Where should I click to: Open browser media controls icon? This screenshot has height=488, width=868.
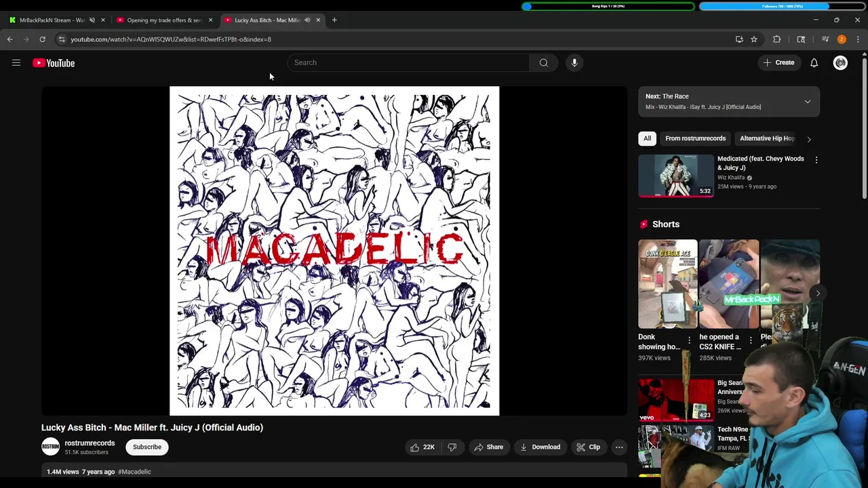point(825,39)
